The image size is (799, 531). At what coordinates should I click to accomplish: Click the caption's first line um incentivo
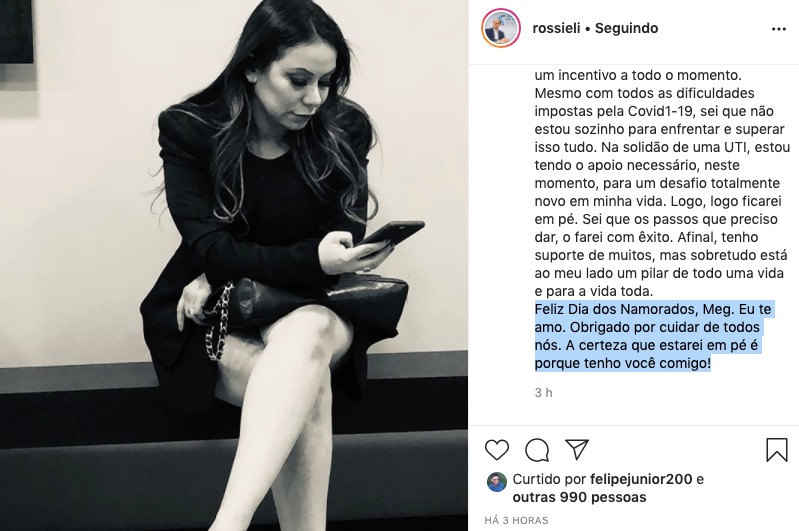[x=637, y=75]
